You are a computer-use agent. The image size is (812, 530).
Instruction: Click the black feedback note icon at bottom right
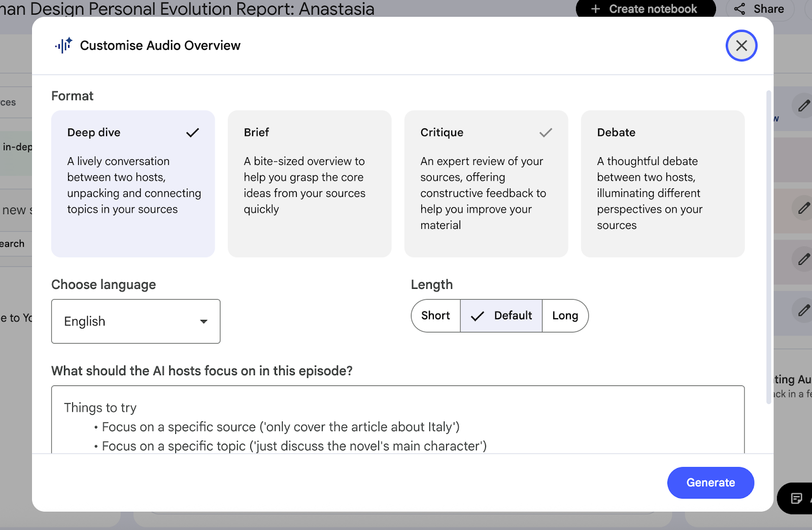coord(796,499)
